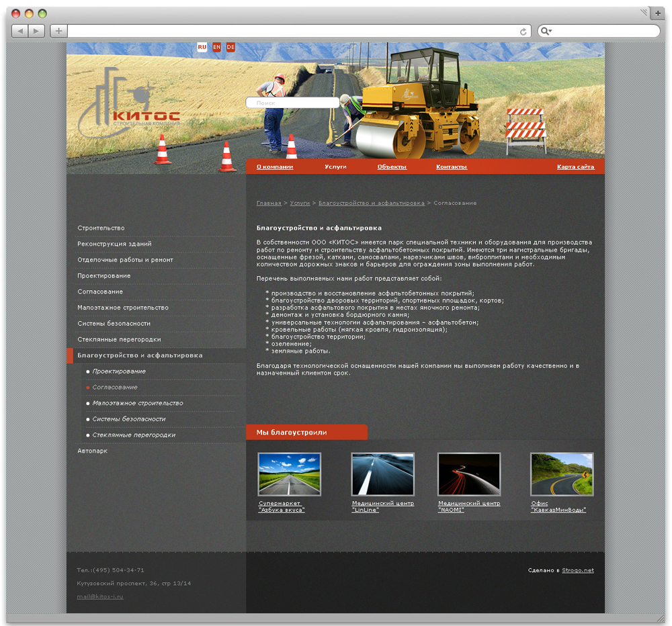This screenshot has width=672, height=626.
Task: Click the site Поиск search field
Action: pyautogui.click(x=293, y=103)
